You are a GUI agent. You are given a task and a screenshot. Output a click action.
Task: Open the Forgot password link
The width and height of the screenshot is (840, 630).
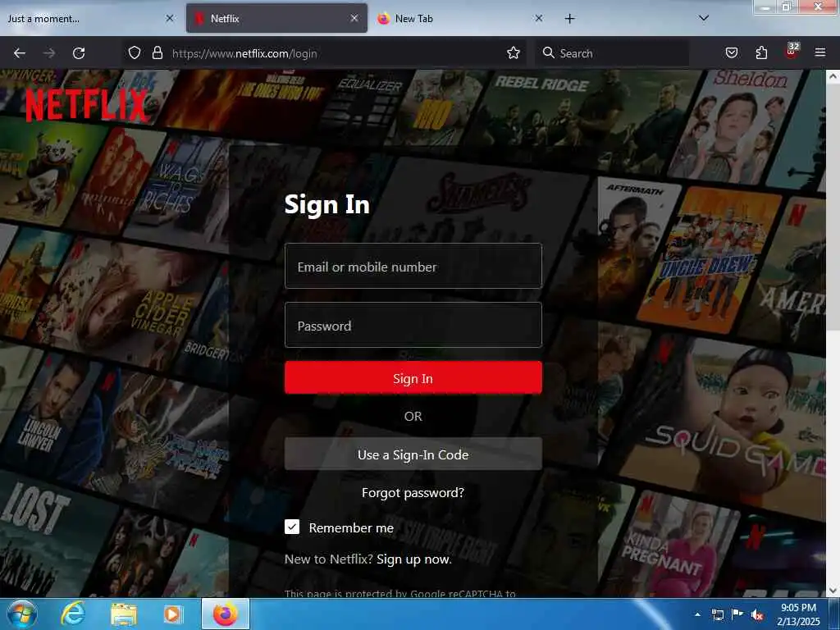point(413,492)
